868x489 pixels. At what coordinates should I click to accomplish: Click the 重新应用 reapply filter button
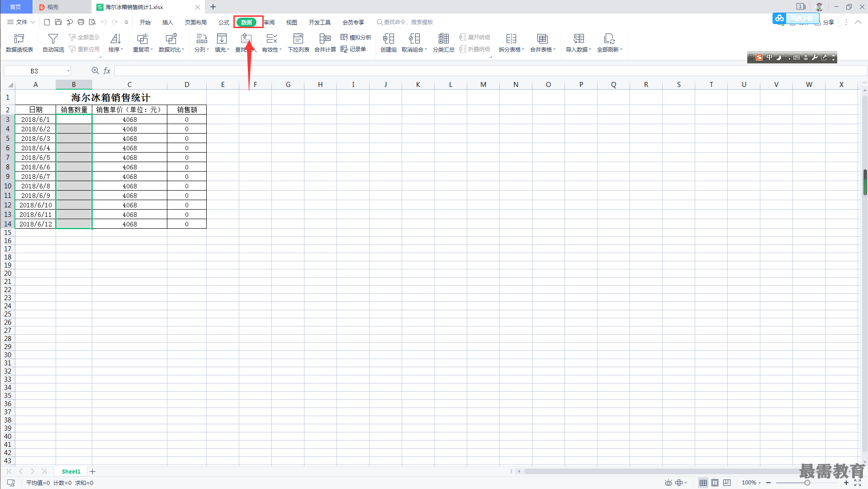coord(84,49)
